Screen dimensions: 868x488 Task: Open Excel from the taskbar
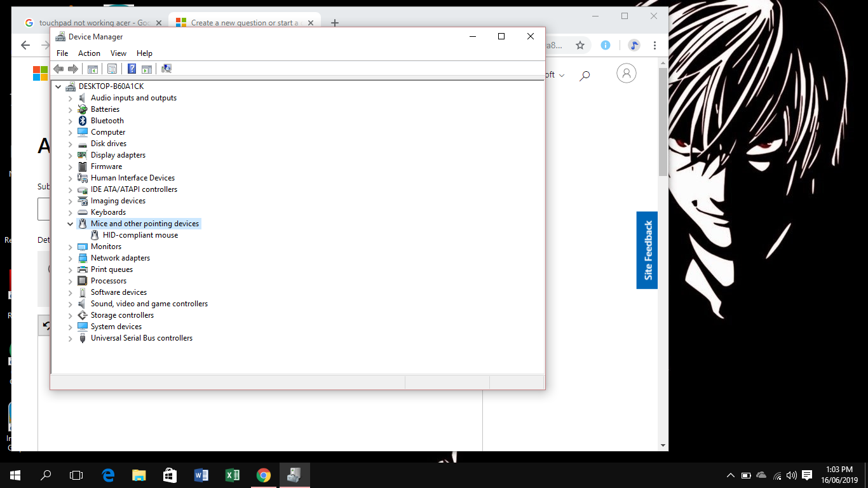click(x=232, y=475)
